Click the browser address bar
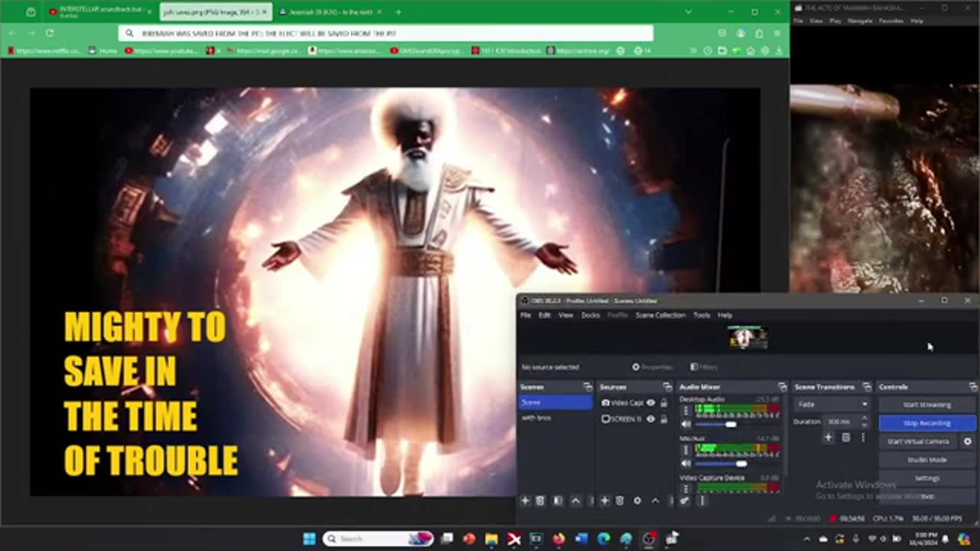980x551 pixels. coord(387,33)
